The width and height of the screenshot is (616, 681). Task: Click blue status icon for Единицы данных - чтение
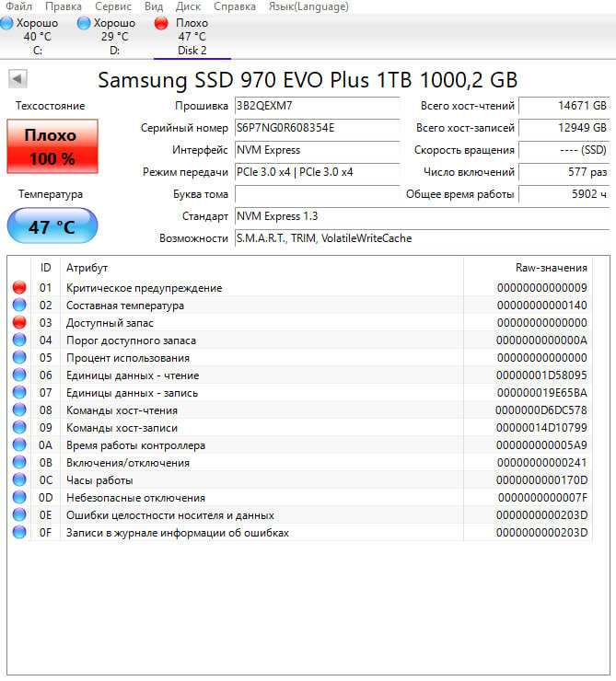point(19,375)
